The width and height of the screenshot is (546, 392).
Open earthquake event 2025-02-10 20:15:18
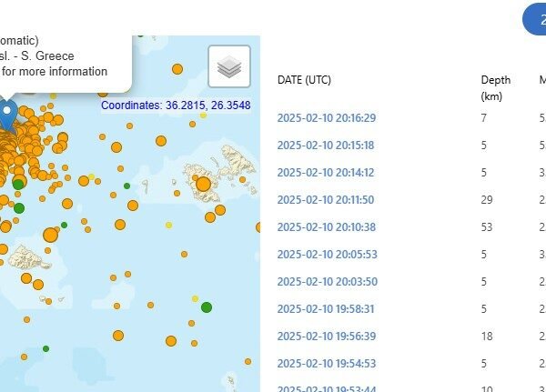[326, 145]
